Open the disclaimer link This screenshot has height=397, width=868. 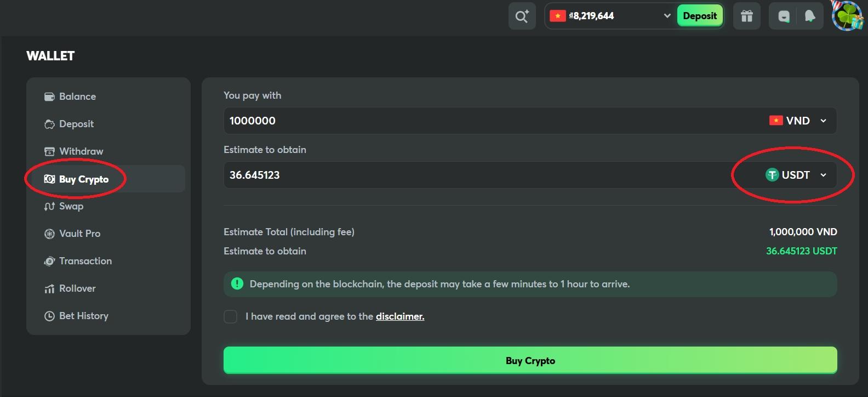pos(400,316)
